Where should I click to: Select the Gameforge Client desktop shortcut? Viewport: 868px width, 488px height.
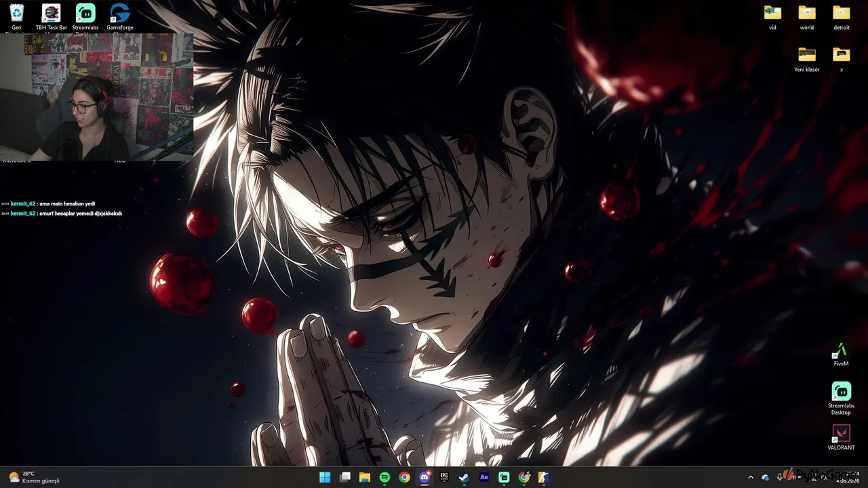[120, 16]
